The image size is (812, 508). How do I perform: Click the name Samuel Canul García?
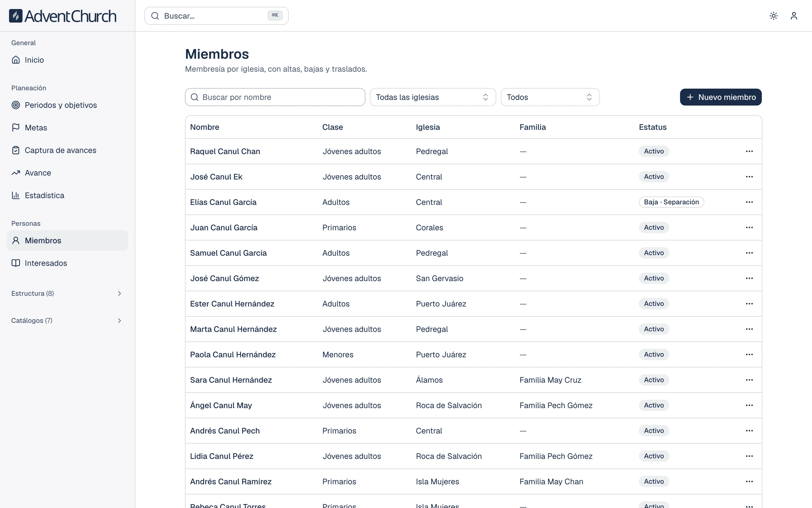click(x=228, y=253)
